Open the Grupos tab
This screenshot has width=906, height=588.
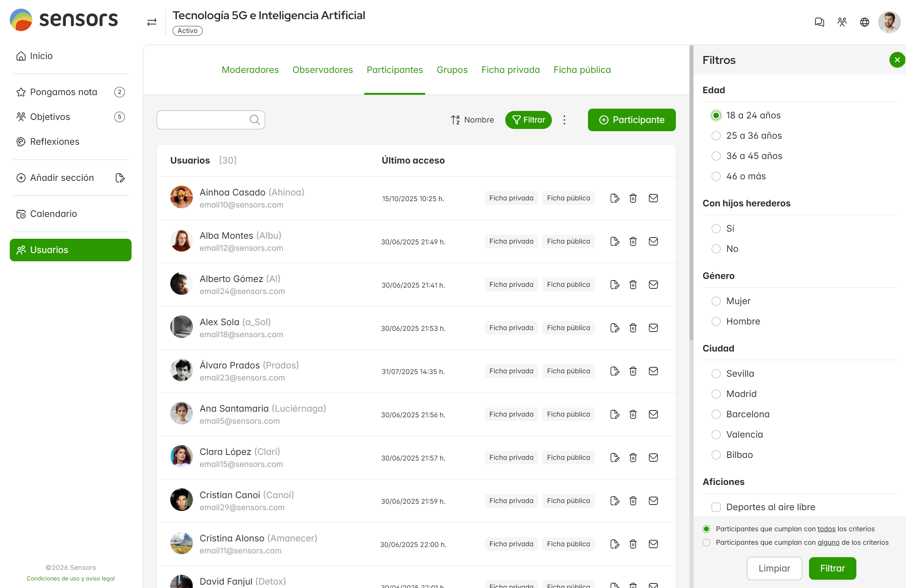coord(452,70)
